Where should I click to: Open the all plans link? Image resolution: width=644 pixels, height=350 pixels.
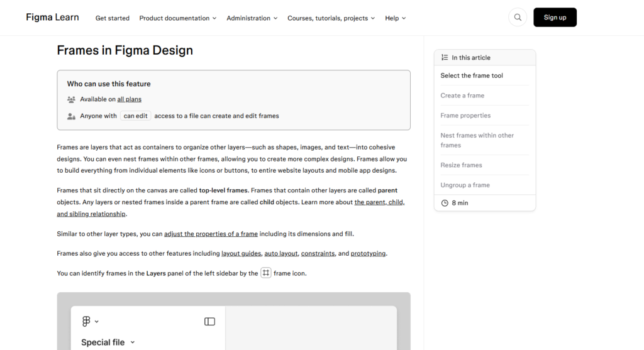point(129,99)
